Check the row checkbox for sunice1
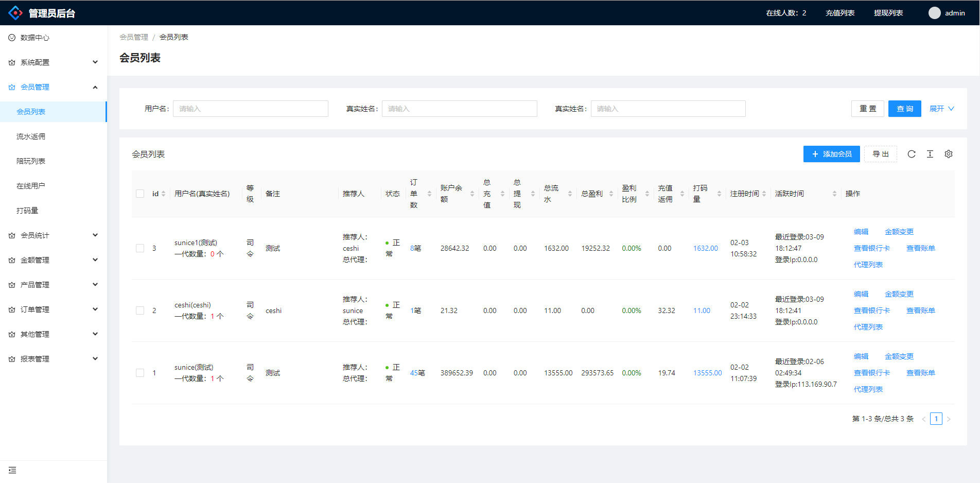The height and width of the screenshot is (483, 980). point(140,248)
